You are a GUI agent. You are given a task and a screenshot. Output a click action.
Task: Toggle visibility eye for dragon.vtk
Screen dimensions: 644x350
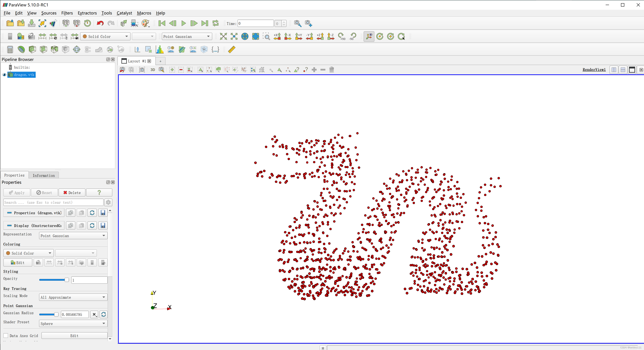pos(4,75)
